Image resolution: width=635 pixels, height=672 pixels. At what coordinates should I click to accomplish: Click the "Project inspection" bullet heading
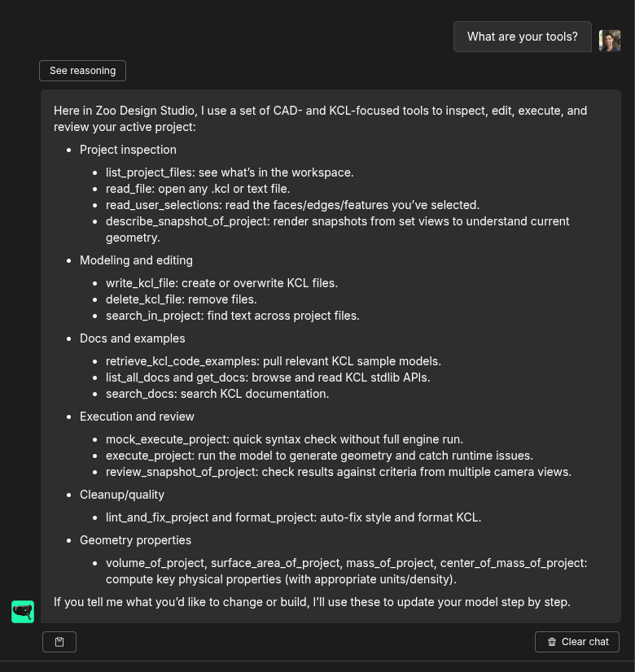128,150
